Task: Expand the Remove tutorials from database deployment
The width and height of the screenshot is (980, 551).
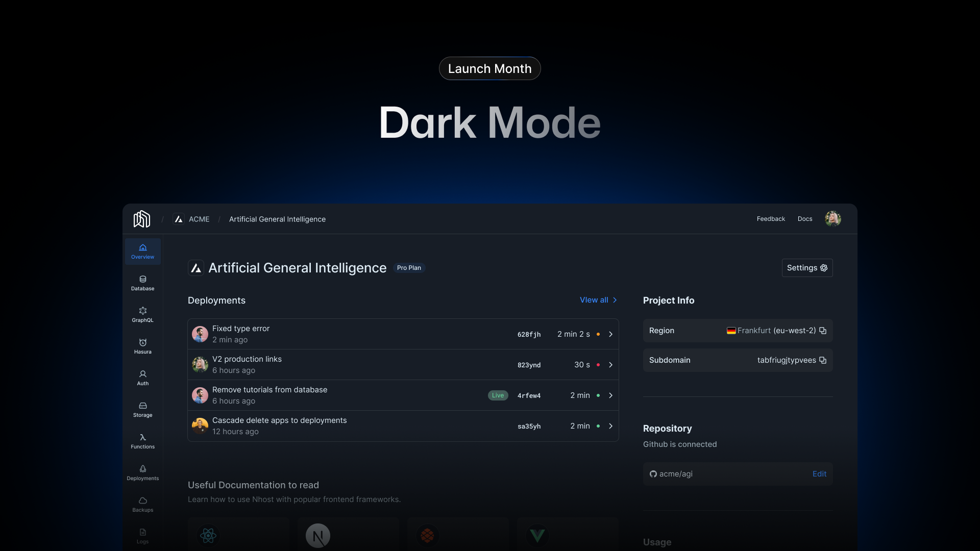Action: 610,395
